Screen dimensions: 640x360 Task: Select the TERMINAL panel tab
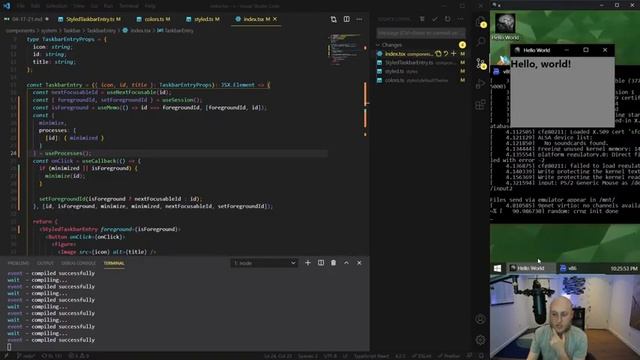[114, 263]
